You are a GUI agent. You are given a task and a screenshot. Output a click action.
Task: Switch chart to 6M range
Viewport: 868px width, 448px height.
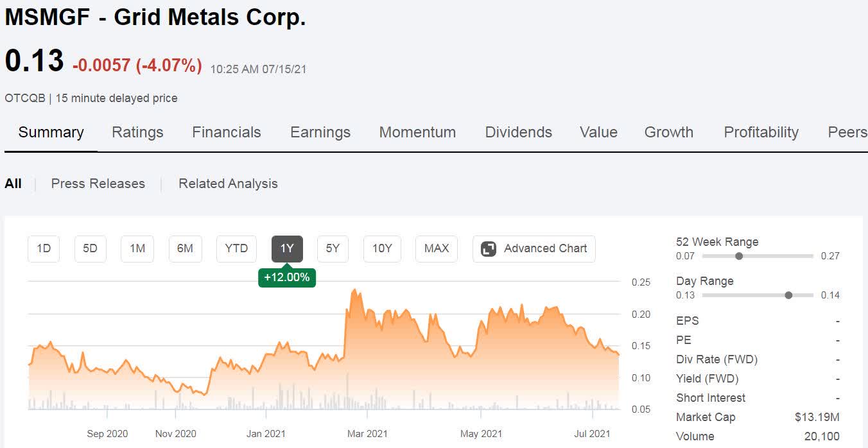pyautogui.click(x=185, y=249)
